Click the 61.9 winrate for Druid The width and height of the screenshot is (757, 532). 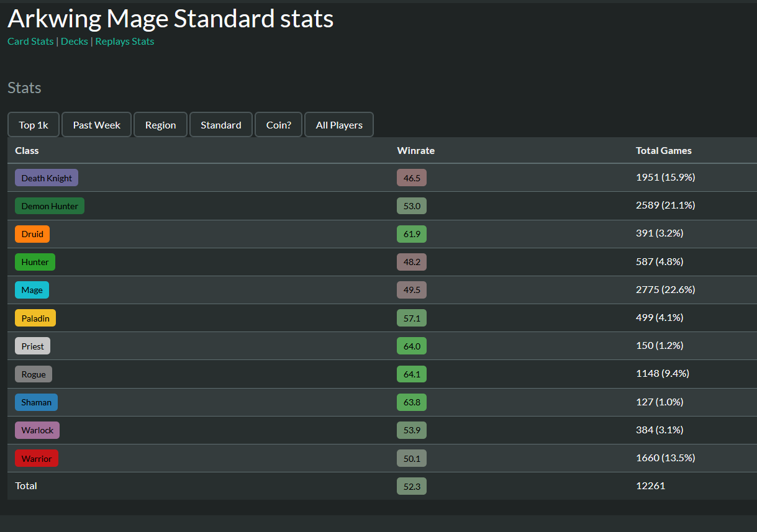tap(412, 234)
